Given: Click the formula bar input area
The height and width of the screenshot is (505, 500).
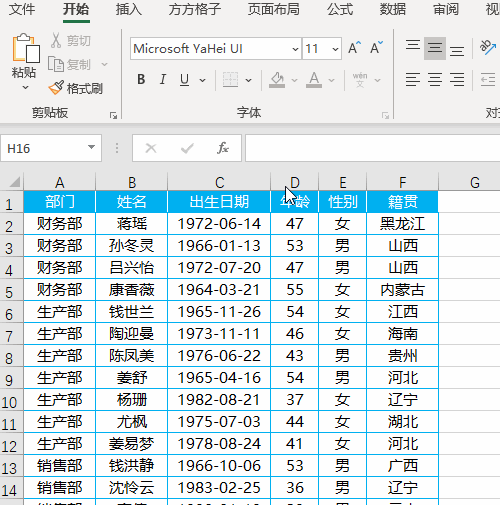Looking at the screenshot, I should 373,148.
